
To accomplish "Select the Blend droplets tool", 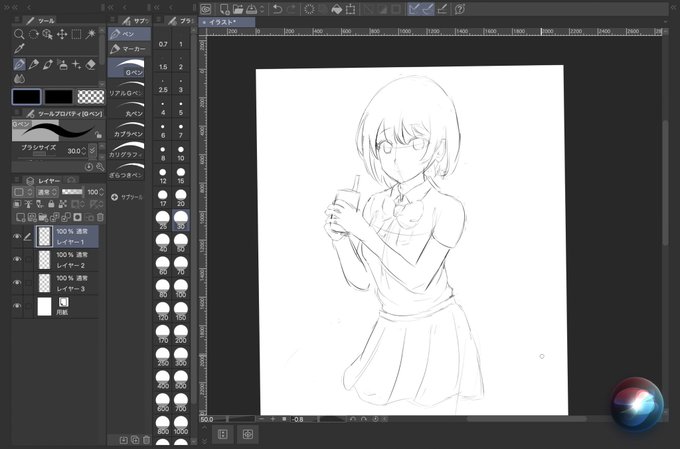I will (19, 79).
